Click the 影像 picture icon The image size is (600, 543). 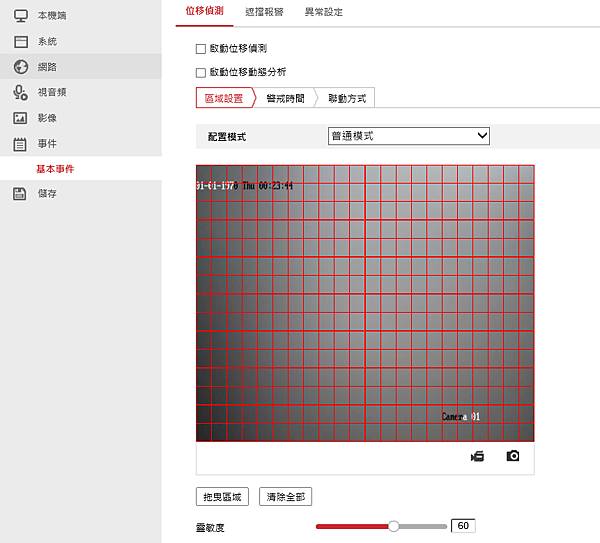(x=20, y=118)
